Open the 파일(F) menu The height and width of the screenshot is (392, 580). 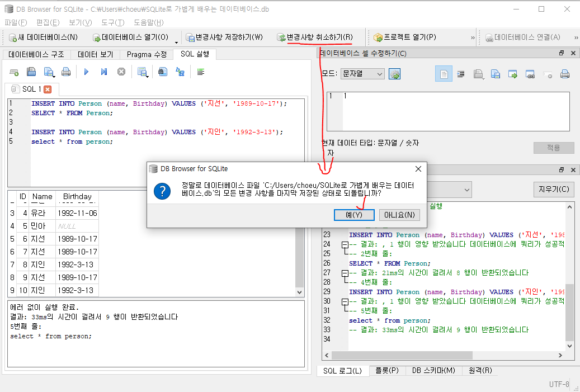point(16,22)
